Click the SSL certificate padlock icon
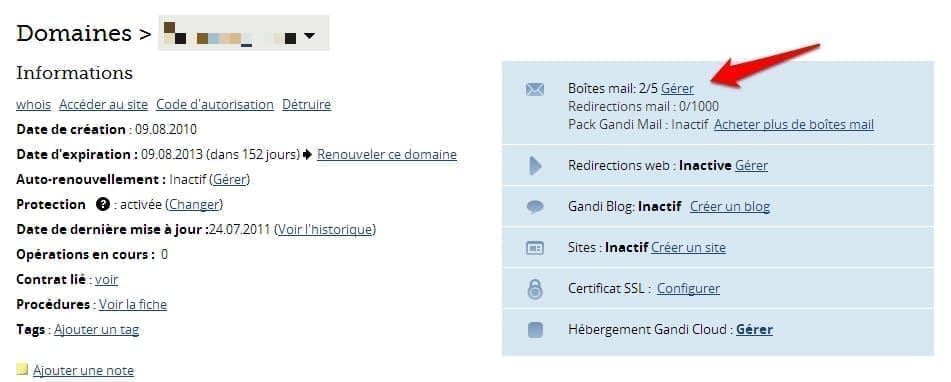This screenshot has height=382, width=951. [535, 289]
